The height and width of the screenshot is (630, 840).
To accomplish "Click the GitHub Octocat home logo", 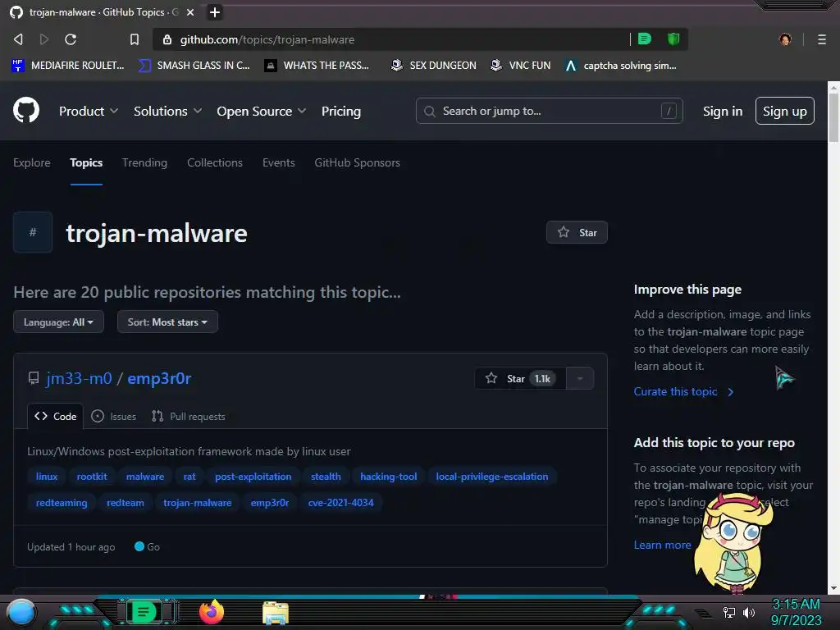I will (x=26, y=111).
